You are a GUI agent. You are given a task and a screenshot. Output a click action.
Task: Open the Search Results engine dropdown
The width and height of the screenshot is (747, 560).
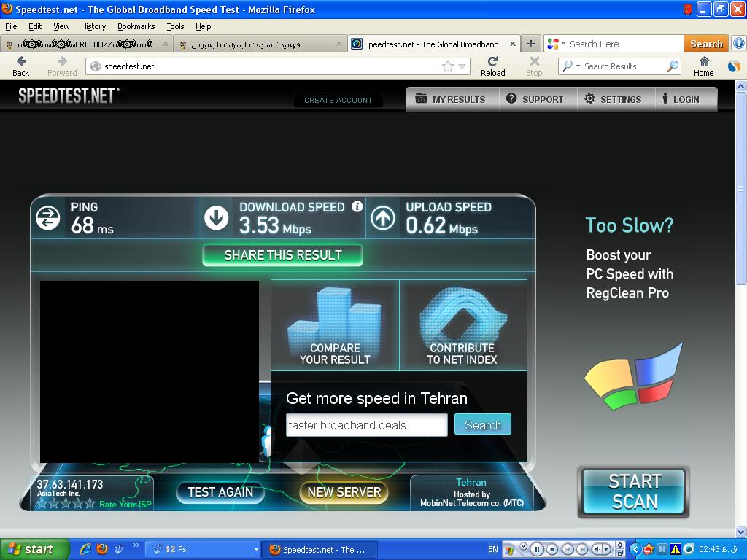(578, 66)
